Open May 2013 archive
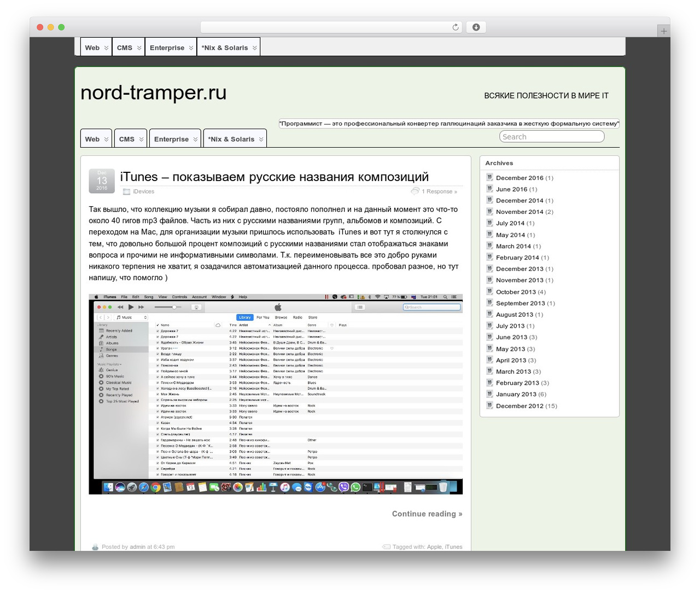 tap(510, 349)
